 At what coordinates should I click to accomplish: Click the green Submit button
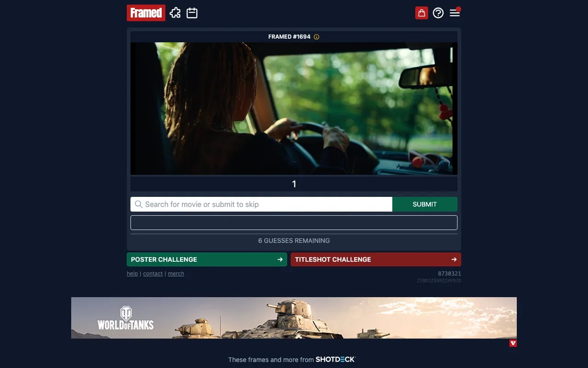[425, 204]
